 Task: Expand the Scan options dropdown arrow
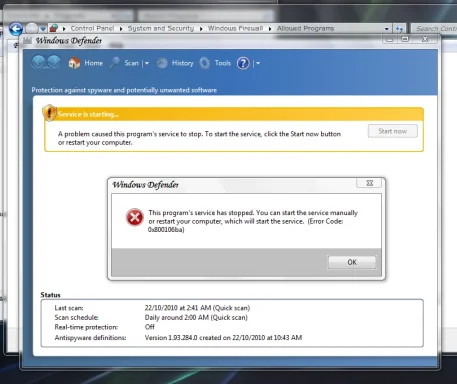coord(147,63)
